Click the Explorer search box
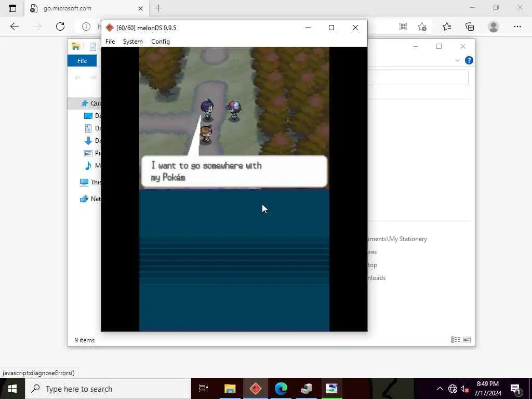Screen dimensions: 532x399 [418, 78]
